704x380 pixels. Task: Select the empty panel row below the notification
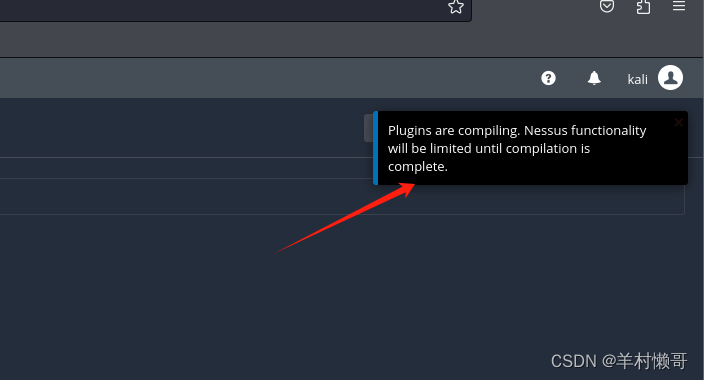click(342, 196)
